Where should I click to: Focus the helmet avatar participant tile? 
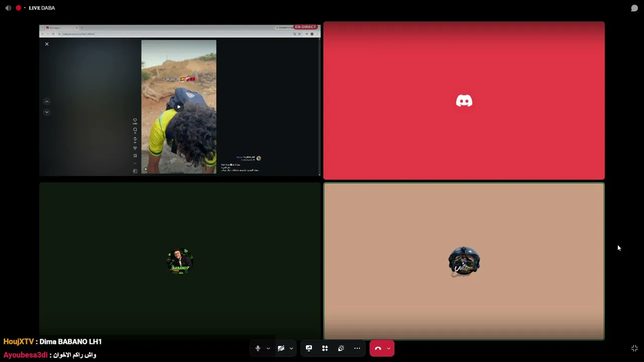464,261
